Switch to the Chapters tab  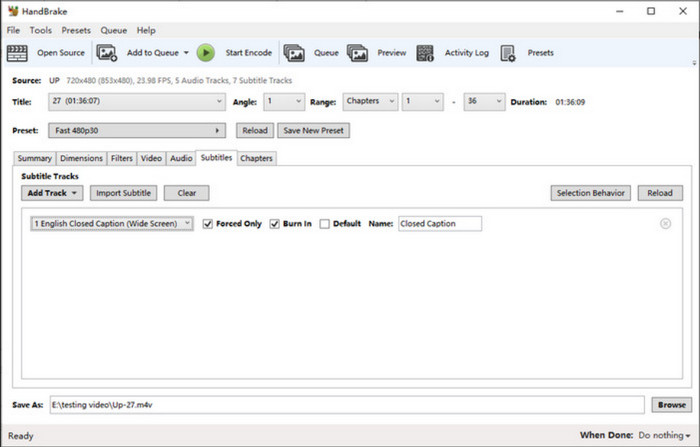256,158
